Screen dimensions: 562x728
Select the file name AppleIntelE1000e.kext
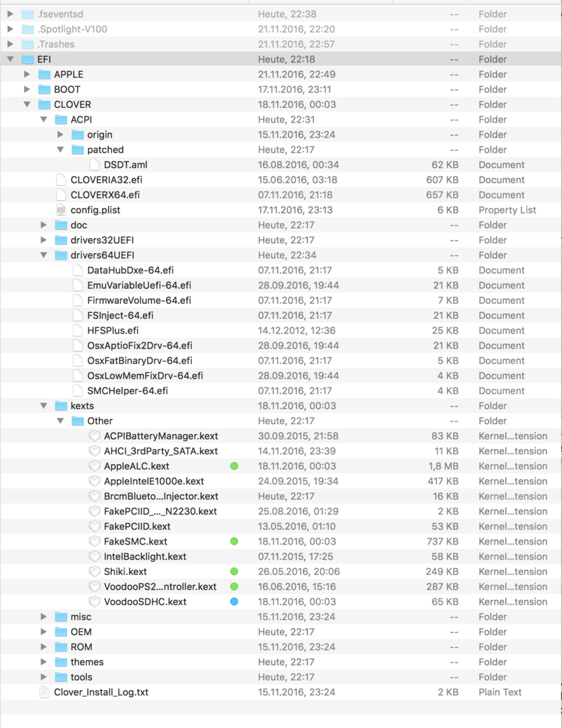[154, 481]
